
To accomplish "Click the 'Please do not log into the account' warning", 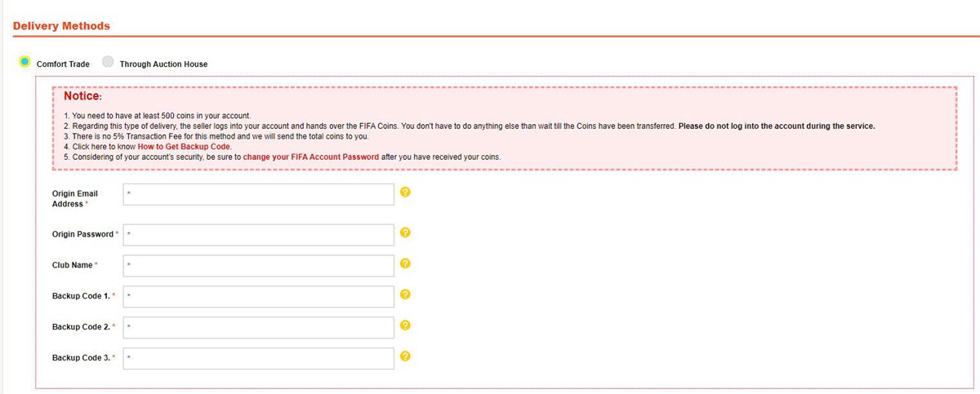I will [x=777, y=126].
